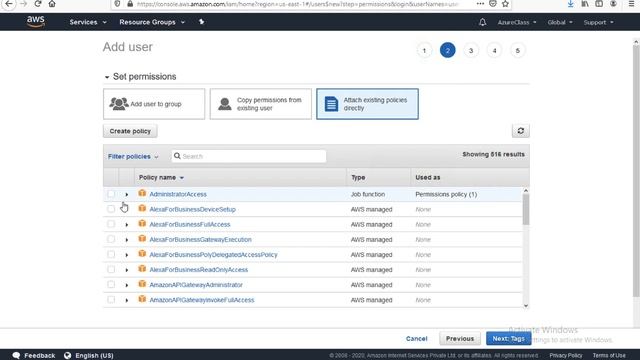Select Copy permissions from existing user

click(260, 104)
